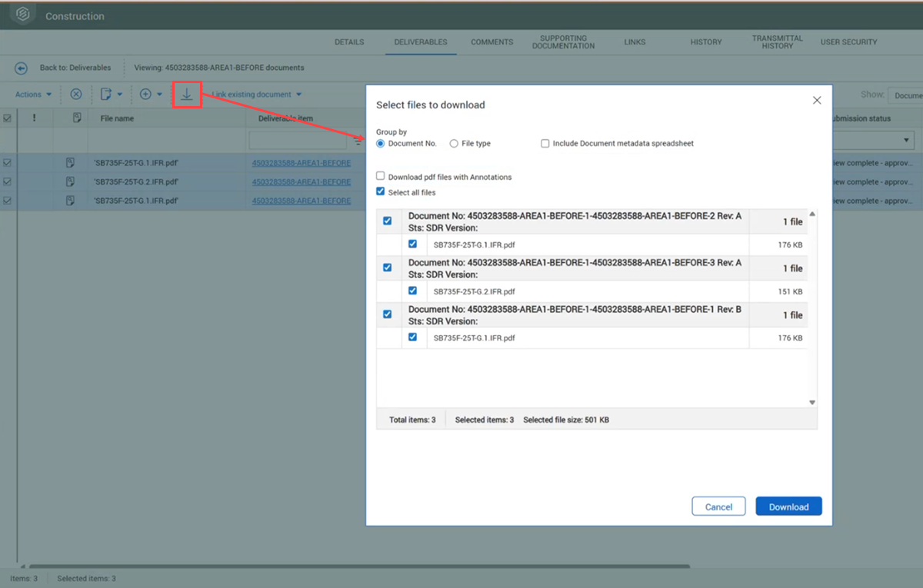Click the BEFORE-2 Rev: A group header text
This screenshot has height=588, width=923.
click(575, 222)
